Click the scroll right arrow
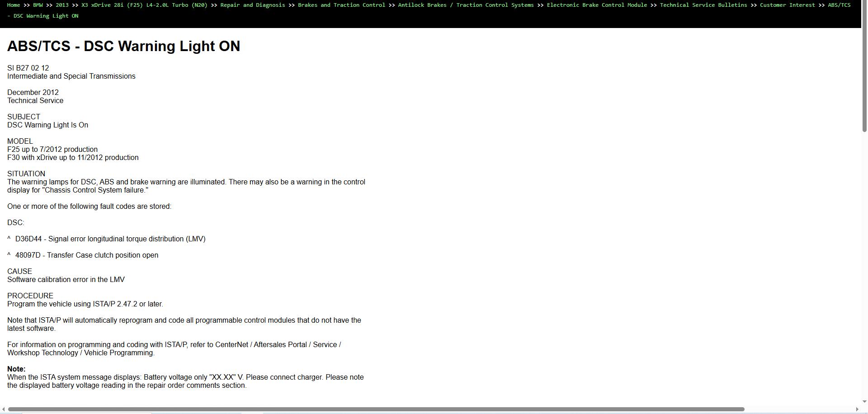The width and height of the screenshot is (868, 414). pyautogui.click(x=858, y=409)
